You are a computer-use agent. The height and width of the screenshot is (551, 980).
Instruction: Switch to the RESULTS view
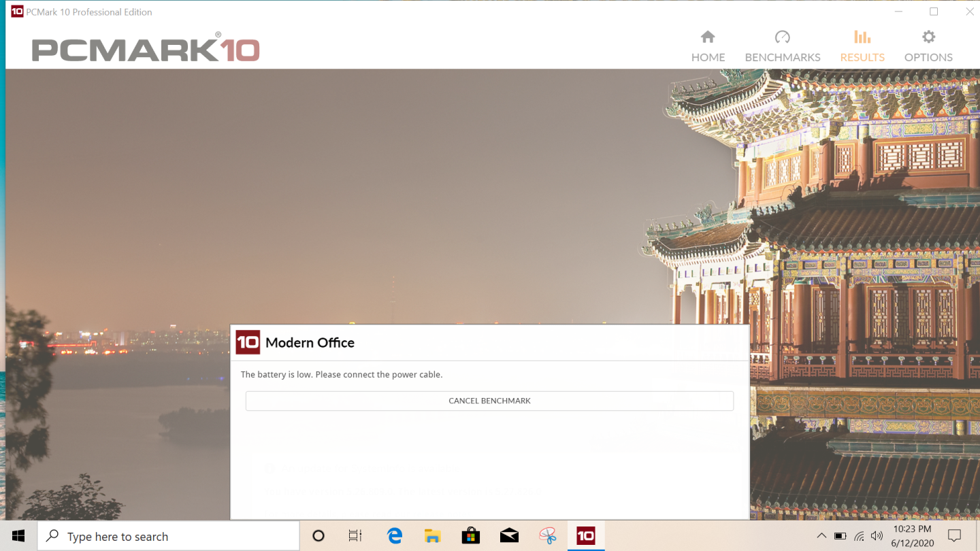862,46
